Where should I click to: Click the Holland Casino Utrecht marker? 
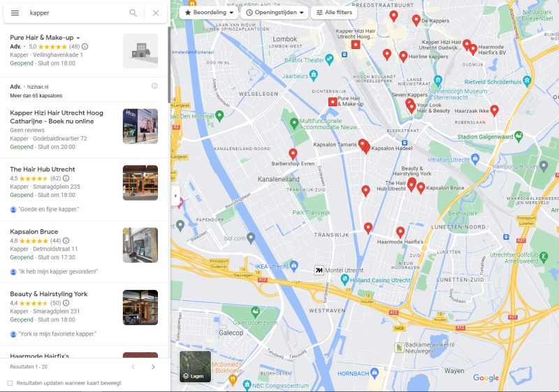pyautogui.click(x=344, y=280)
